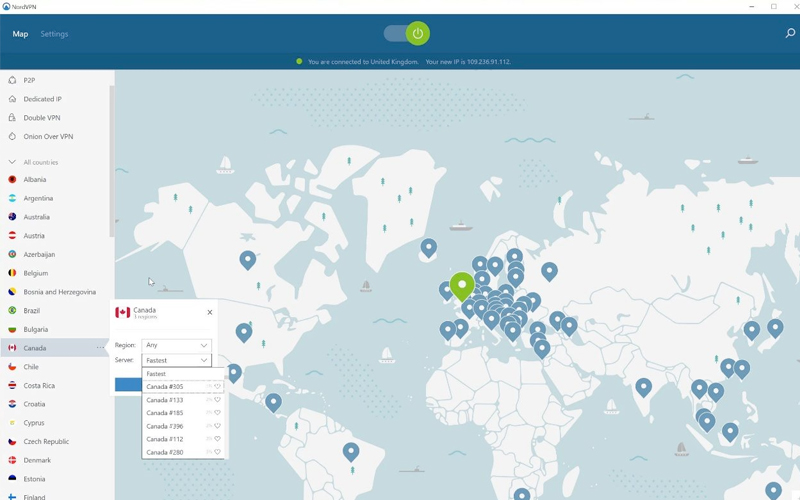Screen dimensions: 800x500
Task: Click the search magnifier icon
Action: coord(789,34)
